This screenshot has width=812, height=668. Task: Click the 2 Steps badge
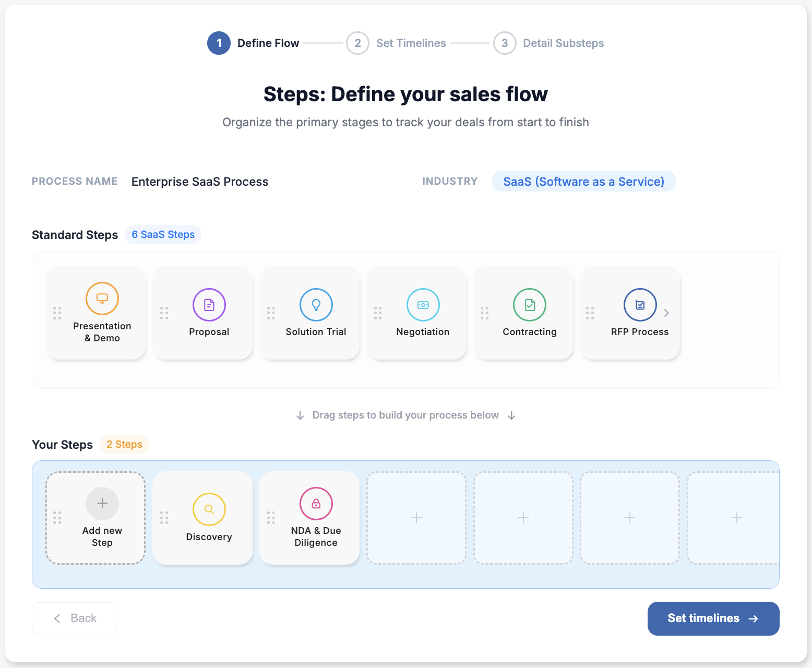click(124, 444)
